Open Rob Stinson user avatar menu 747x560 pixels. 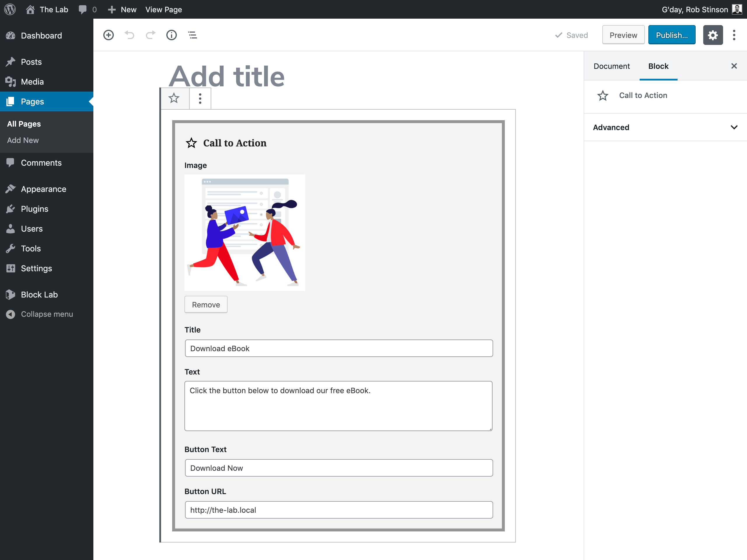(x=736, y=9)
